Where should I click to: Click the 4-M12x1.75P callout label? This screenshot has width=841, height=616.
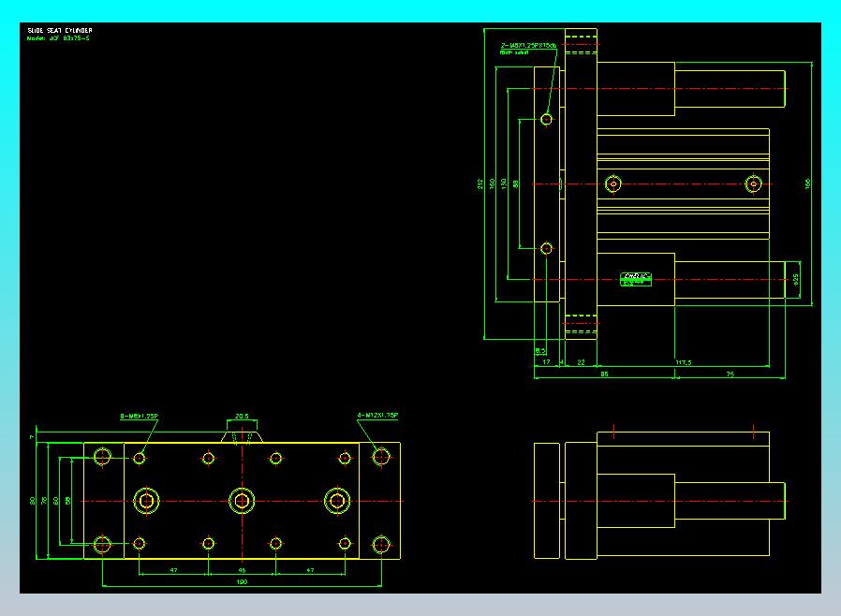(377, 415)
